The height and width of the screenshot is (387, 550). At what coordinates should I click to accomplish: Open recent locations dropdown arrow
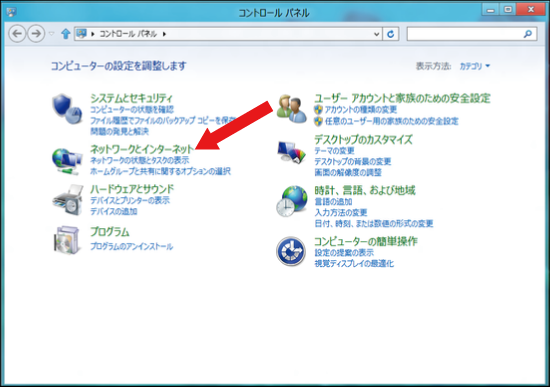(52, 34)
